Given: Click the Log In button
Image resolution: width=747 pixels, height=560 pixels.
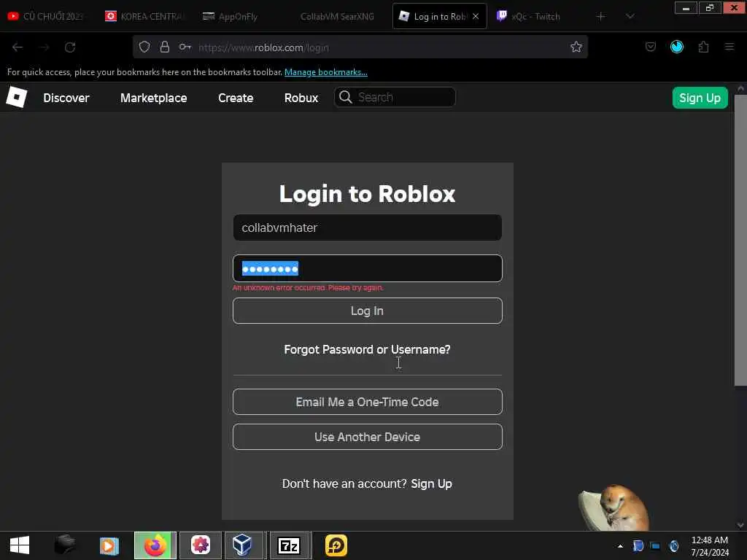Looking at the screenshot, I should tap(368, 311).
